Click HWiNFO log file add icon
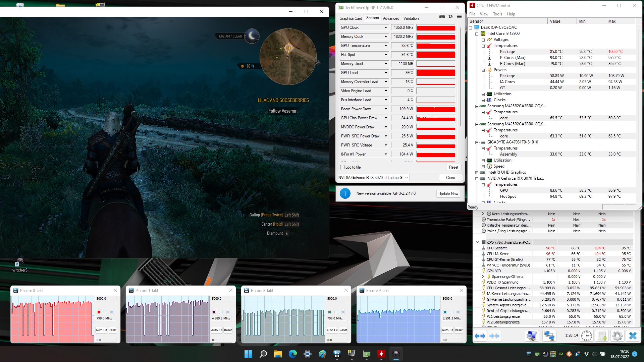Viewport: 644px width, 362px height. coord(602,336)
